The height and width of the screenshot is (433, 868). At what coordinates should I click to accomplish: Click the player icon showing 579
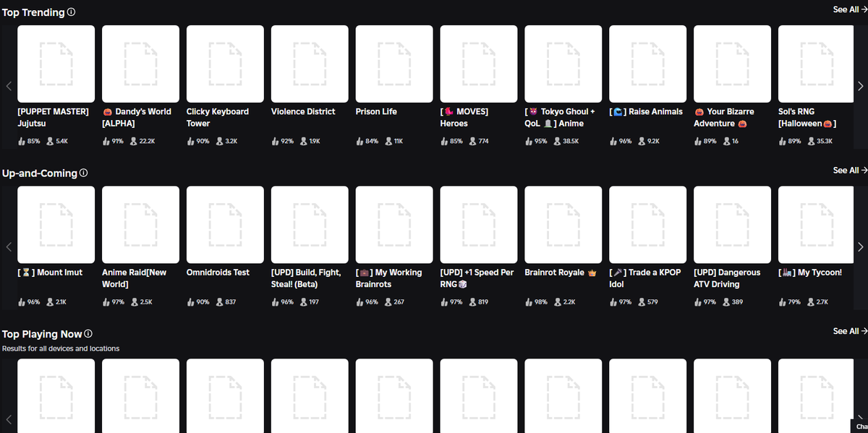pyautogui.click(x=641, y=302)
